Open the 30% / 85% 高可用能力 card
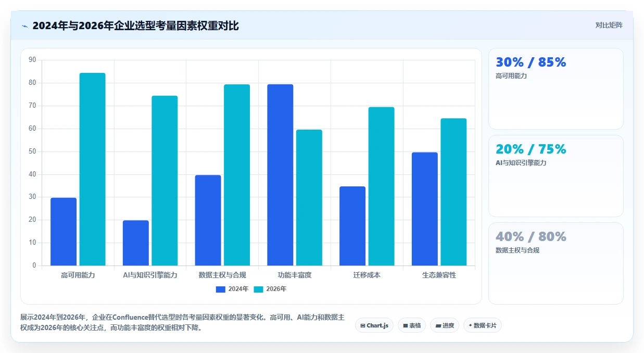The image size is (644, 353). click(x=555, y=89)
